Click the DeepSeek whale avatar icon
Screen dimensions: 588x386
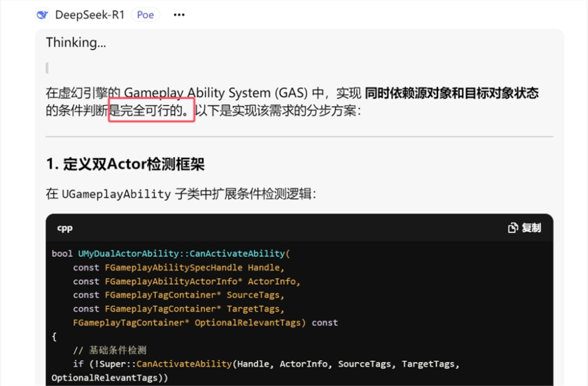click(42, 14)
